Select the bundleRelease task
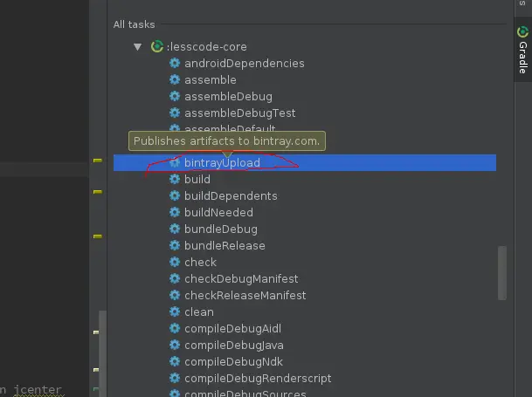532x397 pixels. click(x=225, y=246)
